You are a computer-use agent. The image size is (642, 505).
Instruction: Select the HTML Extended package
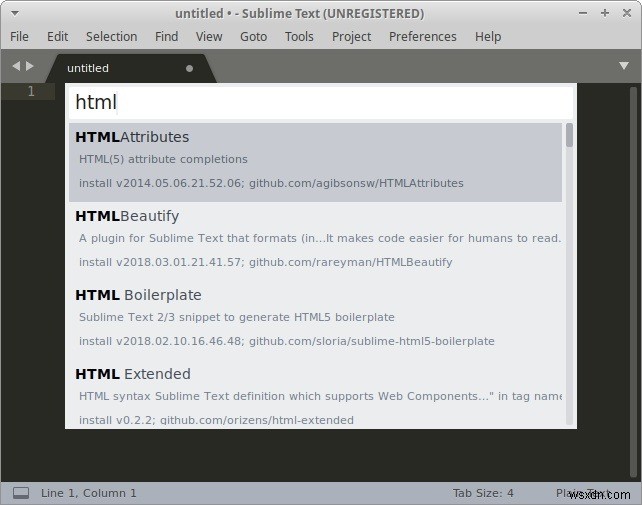[315, 394]
